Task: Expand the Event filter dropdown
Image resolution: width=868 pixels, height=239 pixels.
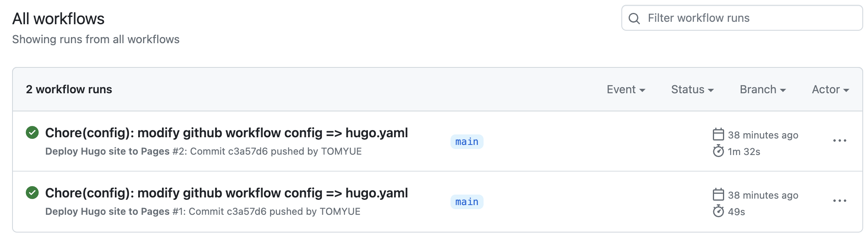Action: (626, 90)
